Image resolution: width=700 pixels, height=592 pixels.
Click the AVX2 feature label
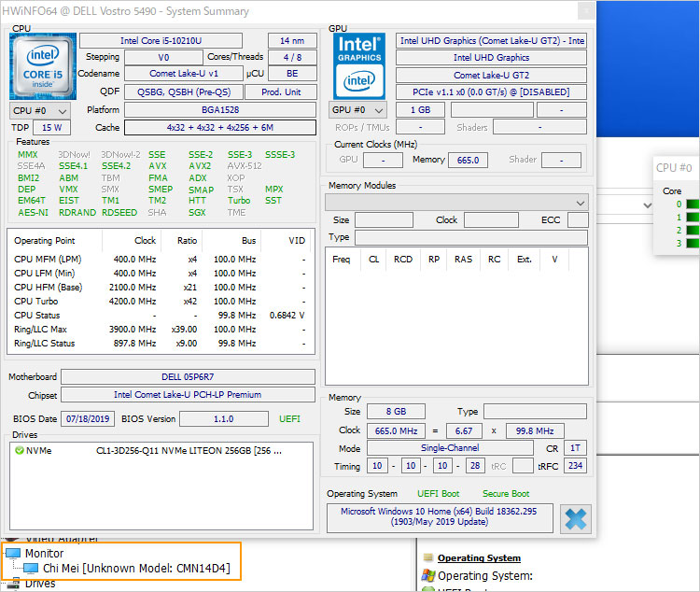coord(199,166)
